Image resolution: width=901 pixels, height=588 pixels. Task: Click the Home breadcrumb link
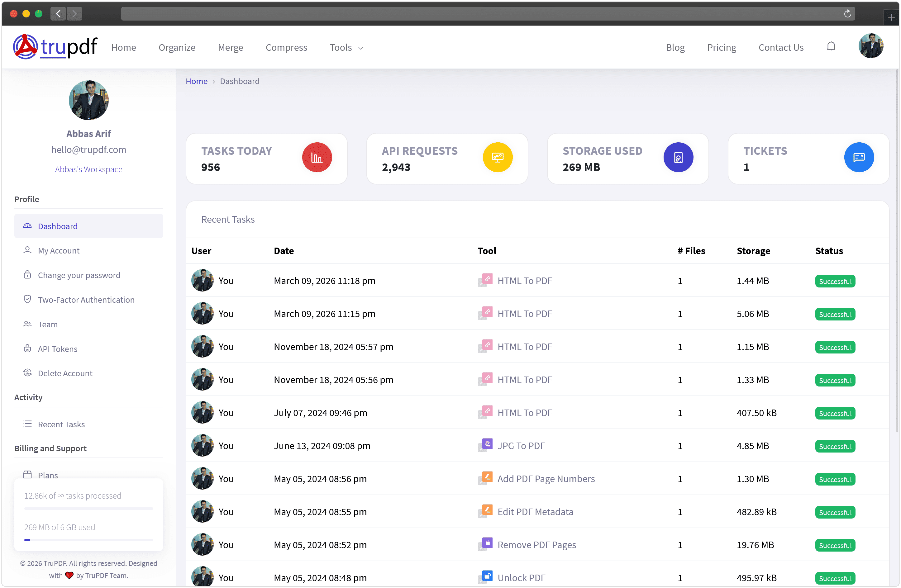[197, 81]
